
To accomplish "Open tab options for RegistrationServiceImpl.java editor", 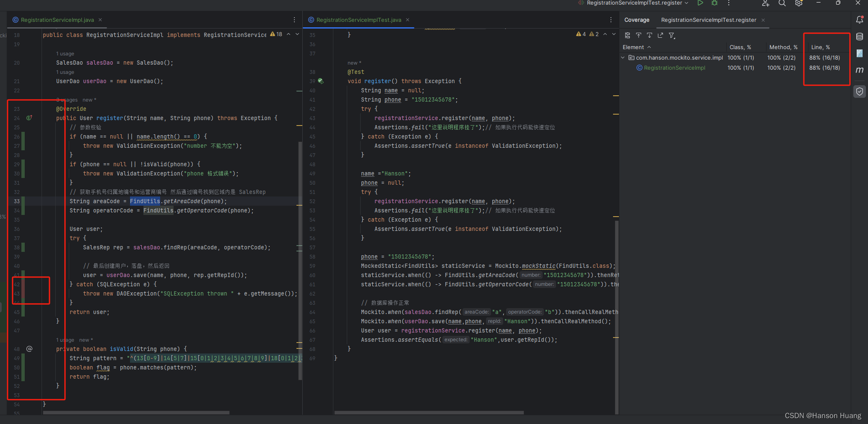I will (294, 20).
